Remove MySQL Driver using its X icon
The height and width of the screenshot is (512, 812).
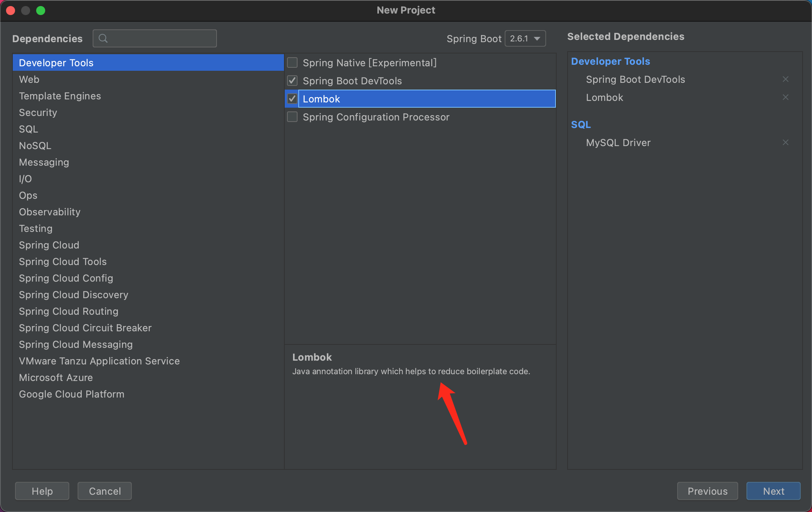(785, 143)
